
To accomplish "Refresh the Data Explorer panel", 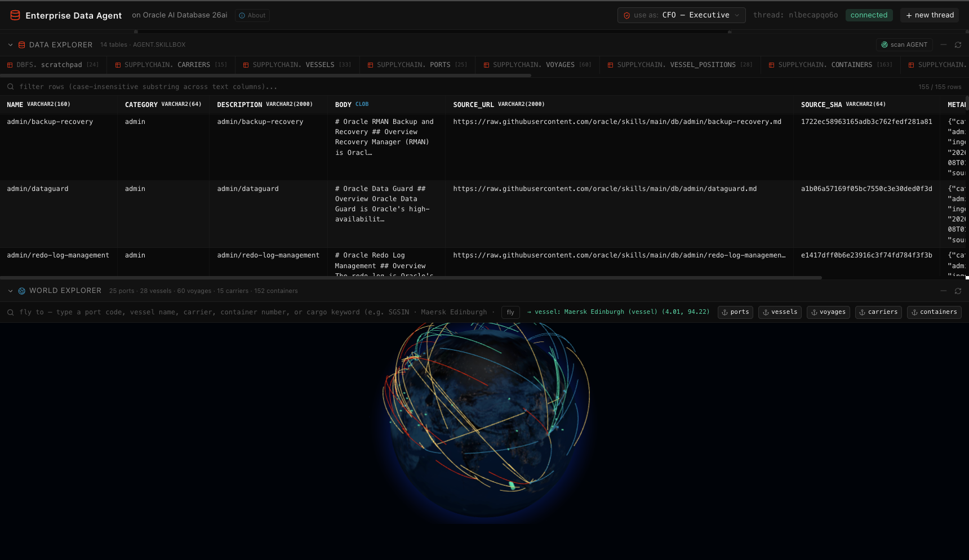I will 958,45.
